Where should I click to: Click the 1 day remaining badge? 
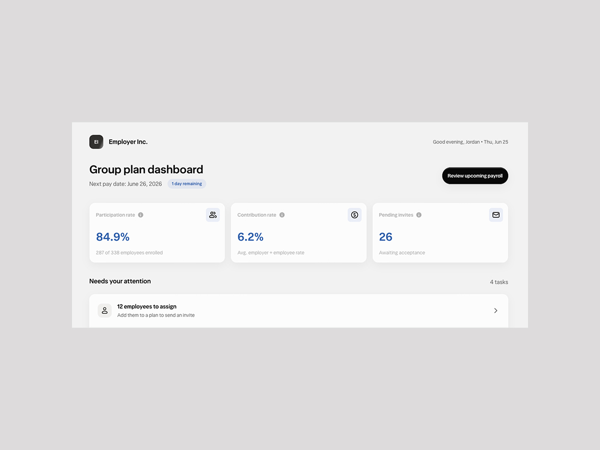[x=187, y=184]
